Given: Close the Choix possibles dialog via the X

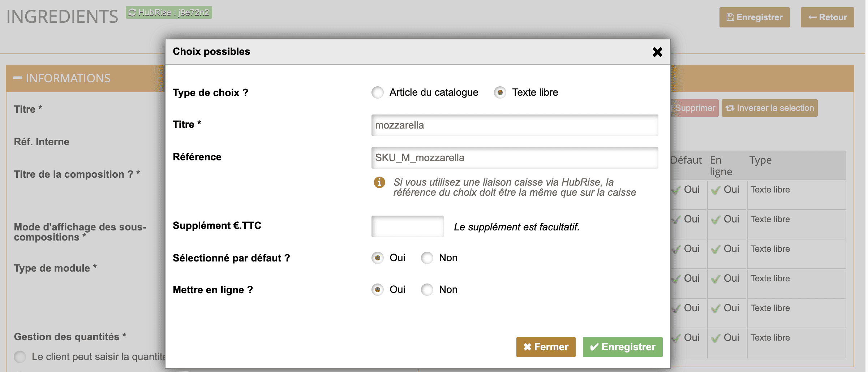Looking at the screenshot, I should (657, 52).
